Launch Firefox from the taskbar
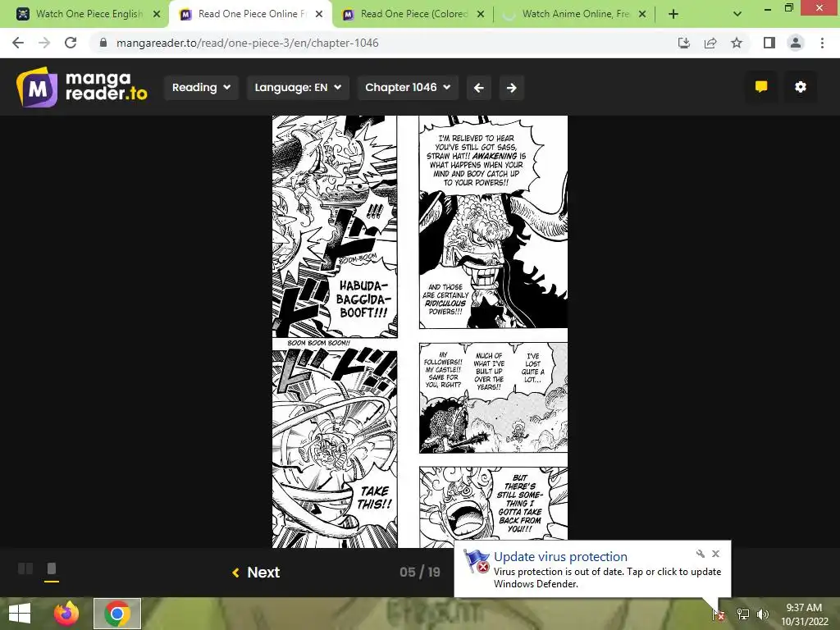The width and height of the screenshot is (840, 630). [66, 614]
